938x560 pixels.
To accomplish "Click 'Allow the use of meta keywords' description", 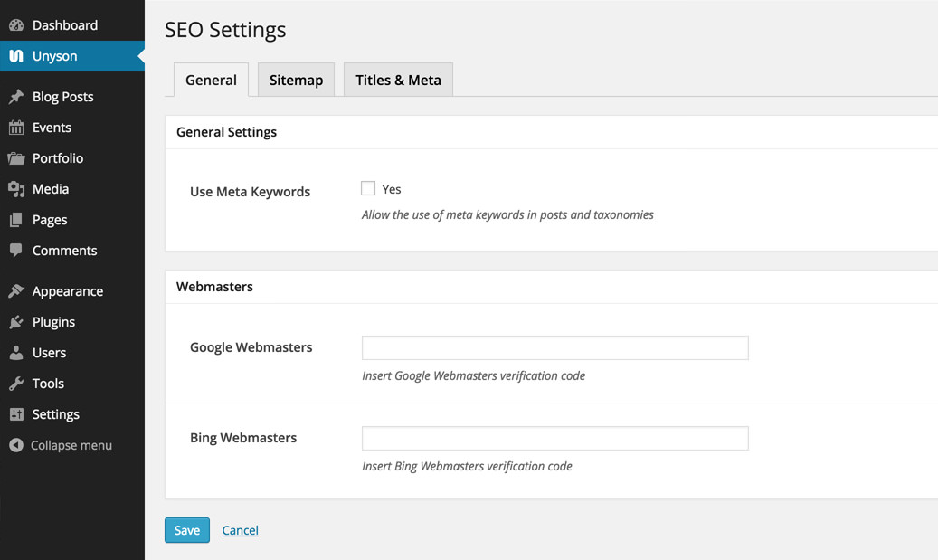I will [x=507, y=214].
